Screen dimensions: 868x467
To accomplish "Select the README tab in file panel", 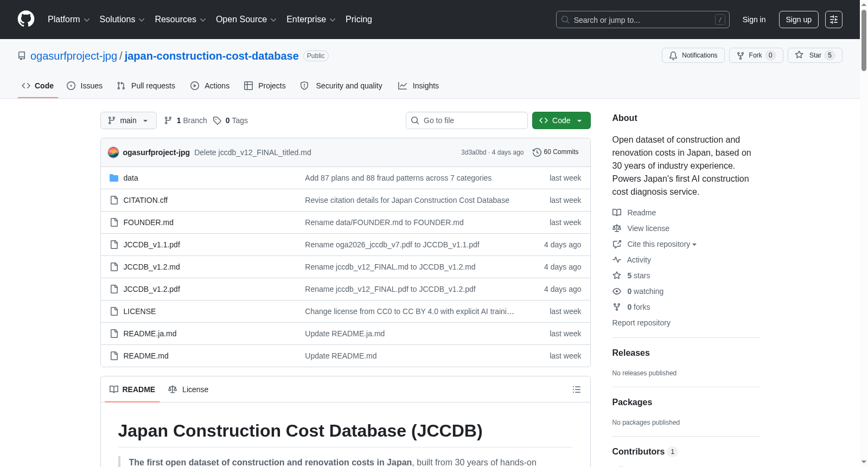I will (x=132, y=389).
